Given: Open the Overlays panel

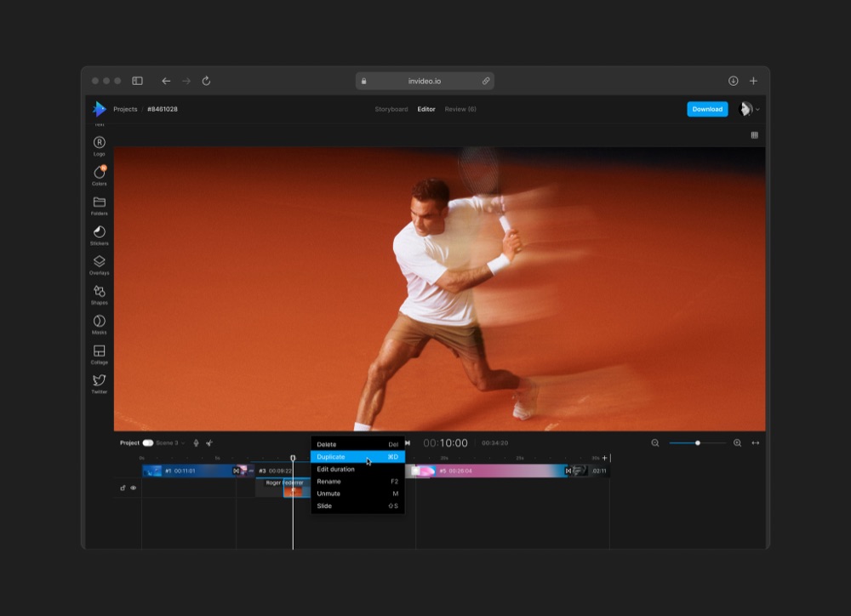Looking at the screenshot, I should point(100,265).
